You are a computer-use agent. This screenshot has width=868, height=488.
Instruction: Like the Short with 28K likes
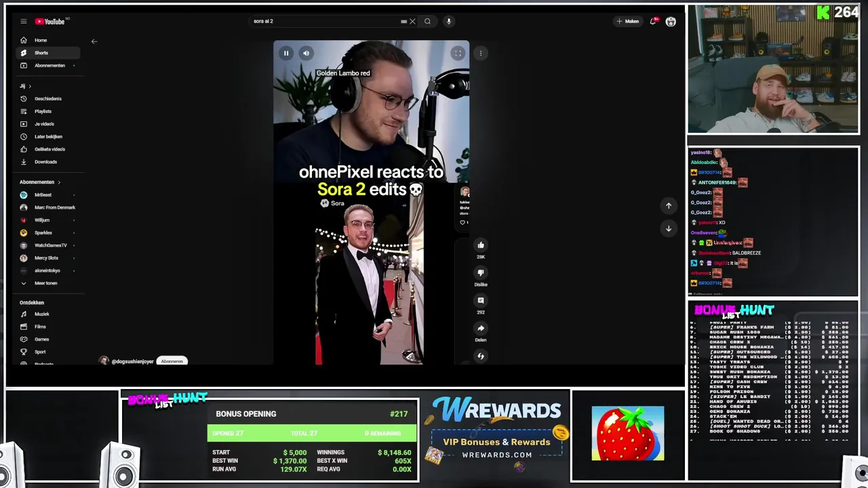[x=481, y=245]
